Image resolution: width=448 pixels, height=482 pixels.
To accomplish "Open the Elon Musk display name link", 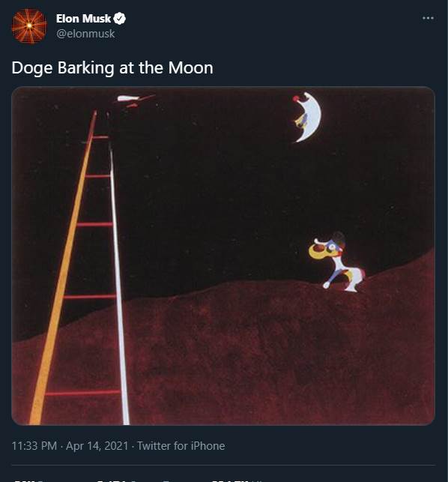I will pyautogui.click(x=83, y=19).
